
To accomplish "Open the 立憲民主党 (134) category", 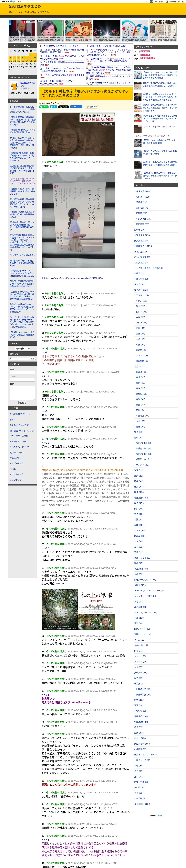I will (142, 235).
